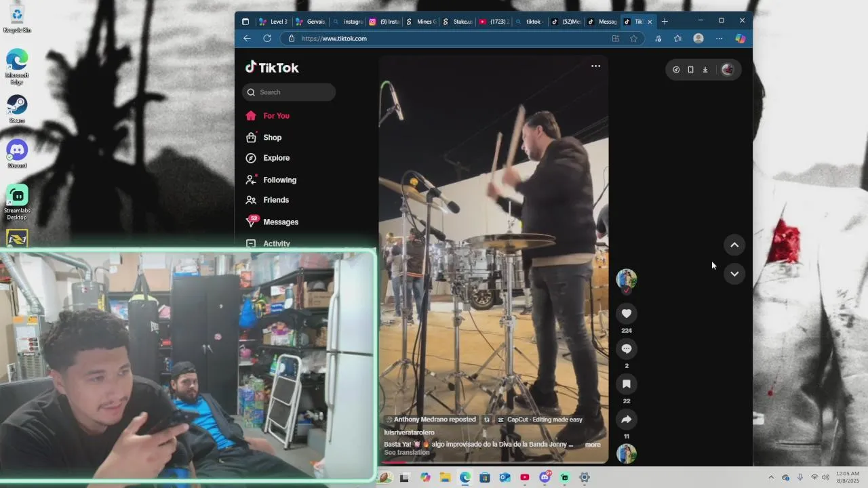Click 'See translation' under the caption
Viewport: 868px width, 488px height.
pos(407,453)
